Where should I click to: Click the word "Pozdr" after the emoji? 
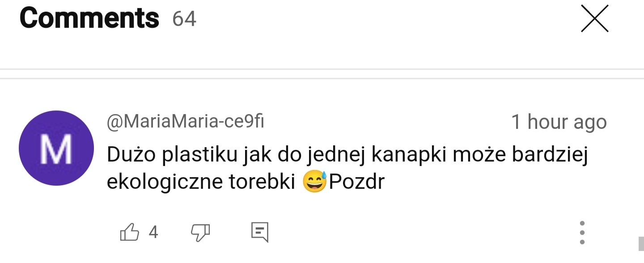pos(357,182)
